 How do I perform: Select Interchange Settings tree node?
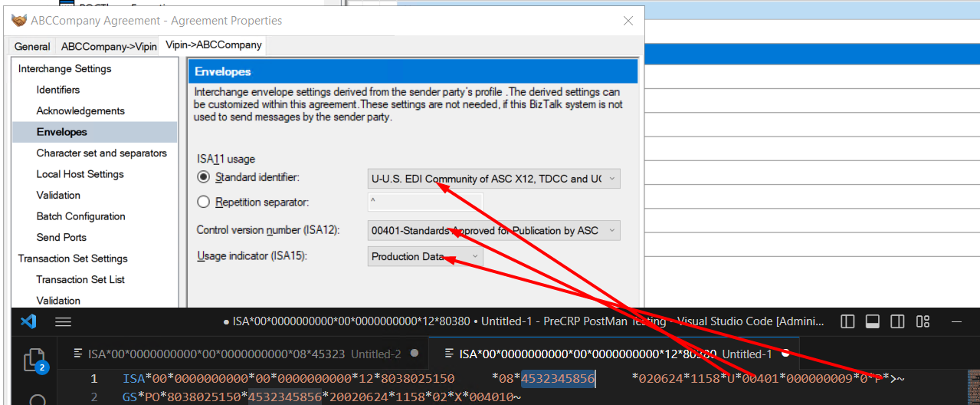coord(65,69)
